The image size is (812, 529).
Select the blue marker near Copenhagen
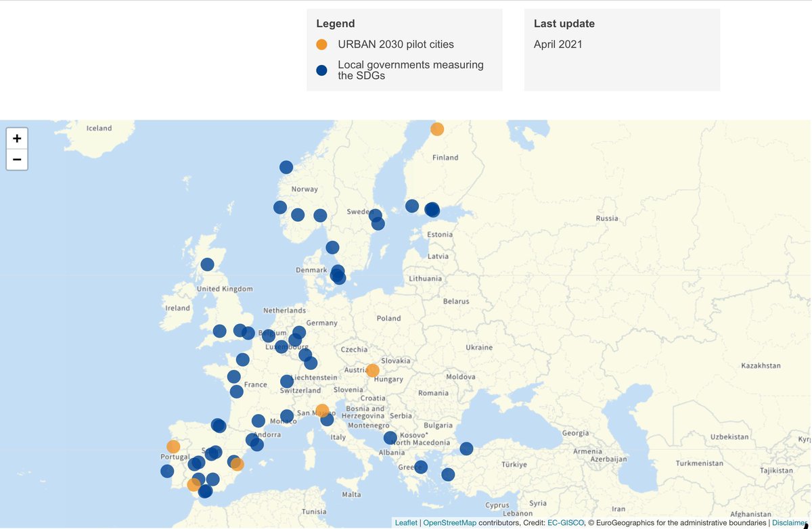click(x=337, y=274)
